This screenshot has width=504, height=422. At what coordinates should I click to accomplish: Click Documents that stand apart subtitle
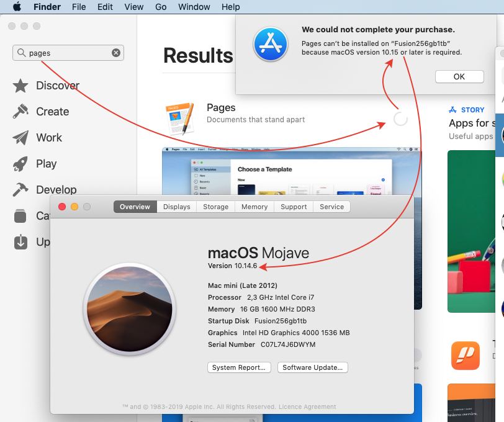256,120
